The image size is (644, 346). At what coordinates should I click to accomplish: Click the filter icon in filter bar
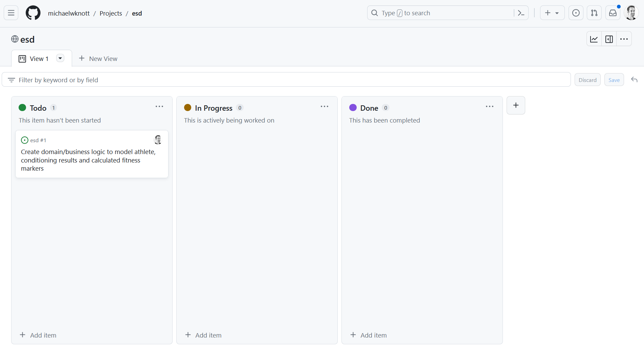pyautogui.click(x=11, y=80)
